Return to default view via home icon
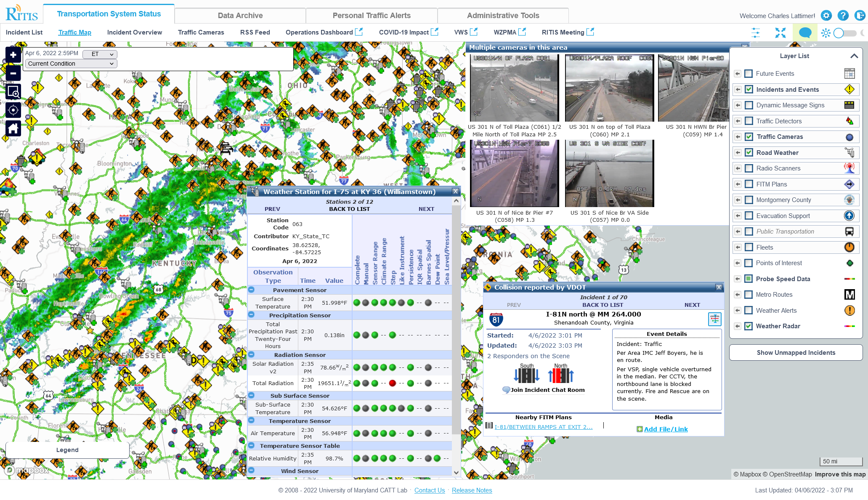 [x=13, y=128]
